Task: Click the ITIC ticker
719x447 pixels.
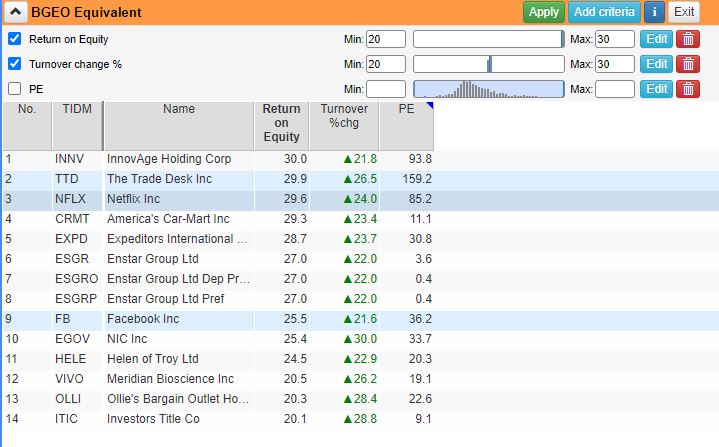Action: [66, 419]
